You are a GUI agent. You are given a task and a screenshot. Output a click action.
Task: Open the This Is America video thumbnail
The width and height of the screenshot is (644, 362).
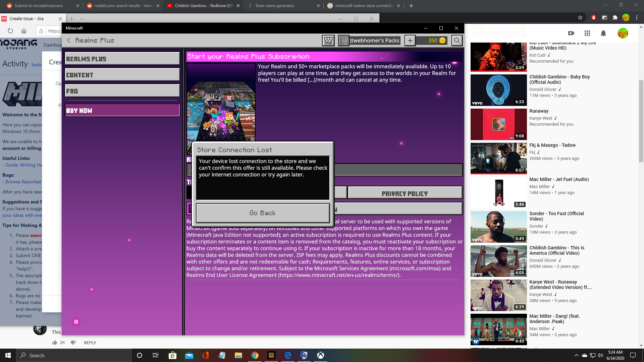click(498, 261)
